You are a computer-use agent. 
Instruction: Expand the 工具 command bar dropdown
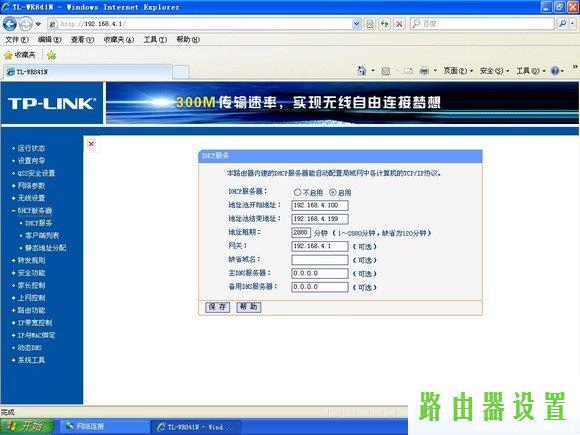click(x=531, y=71)
